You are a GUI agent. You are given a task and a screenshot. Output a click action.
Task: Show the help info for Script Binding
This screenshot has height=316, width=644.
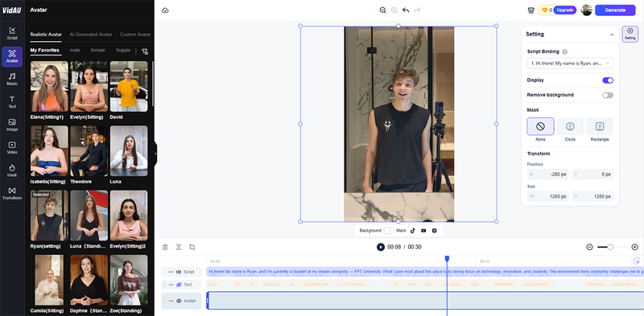565,51
